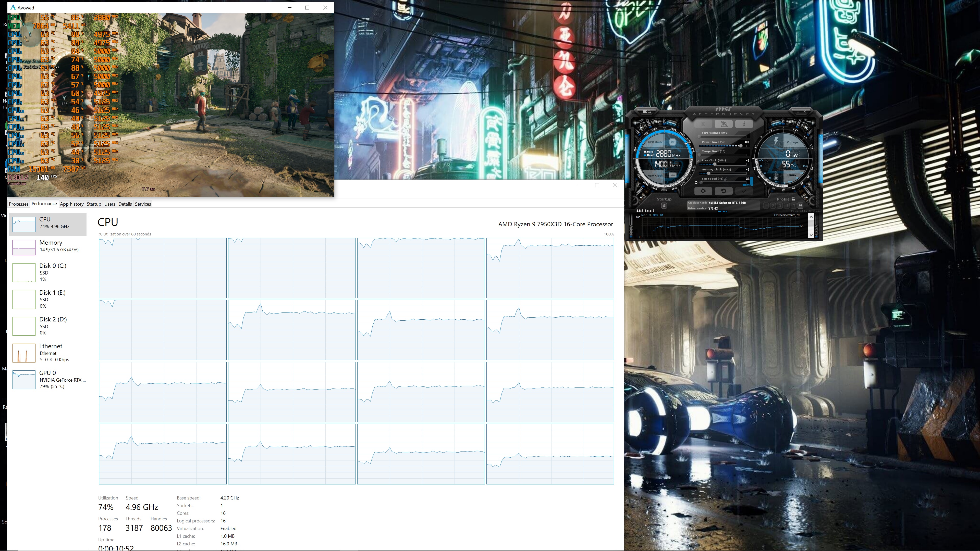Switch to the Processes tab
The width and height of the screenshot is (980, 551).
[x=19, y=204]
